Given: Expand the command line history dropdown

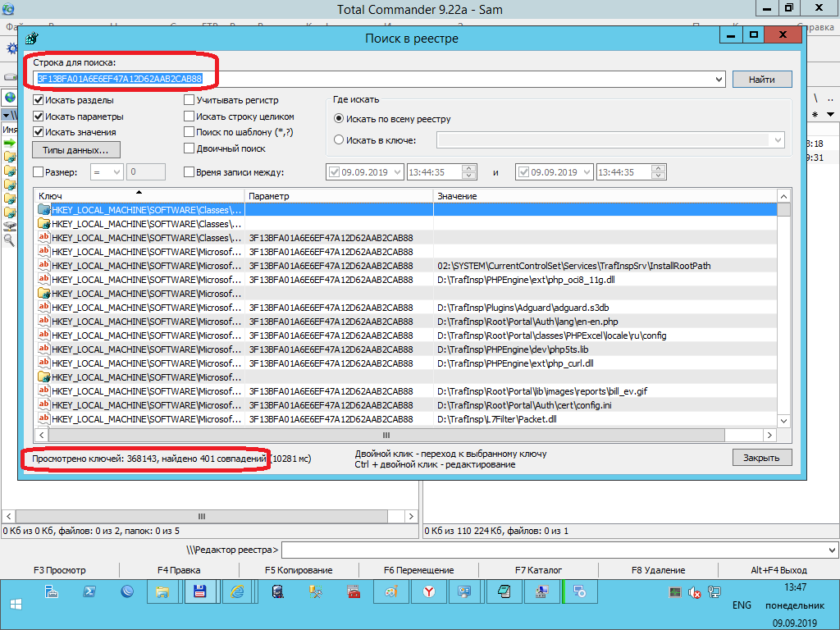Looking at the screenshot, I should tap(832, 550).
